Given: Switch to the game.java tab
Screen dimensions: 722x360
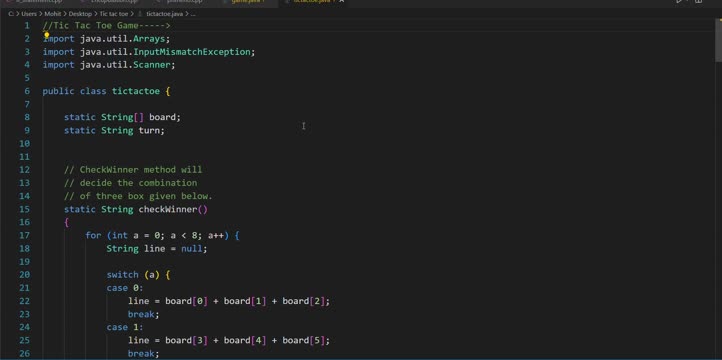Looking at the screenshot, I should (248, 1).
